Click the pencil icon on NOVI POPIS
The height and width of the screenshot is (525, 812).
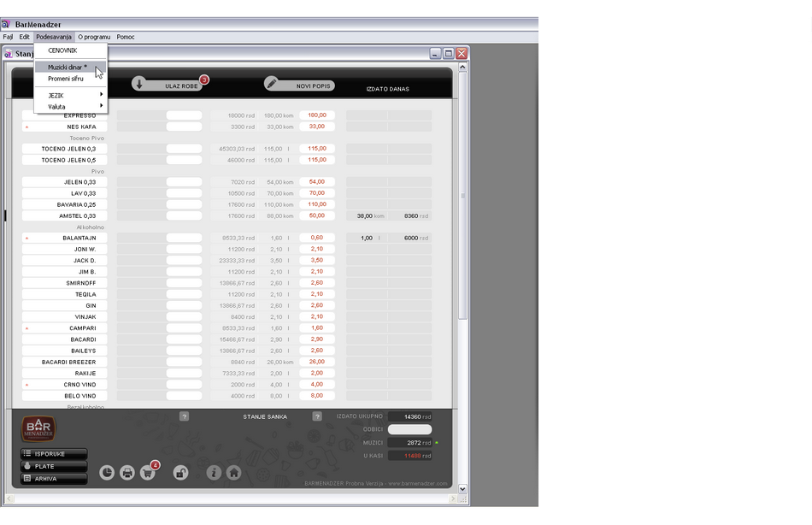pyautogui.click(x=271, y=84)
